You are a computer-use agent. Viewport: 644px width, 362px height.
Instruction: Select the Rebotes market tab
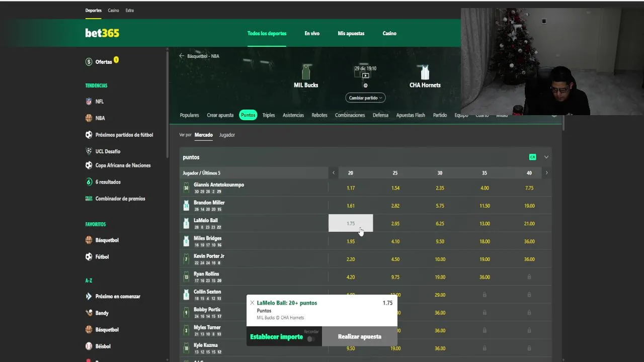click(319, 115)
